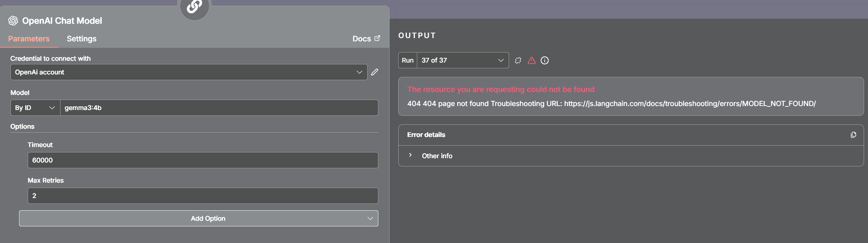Click the Error details header

426,135
